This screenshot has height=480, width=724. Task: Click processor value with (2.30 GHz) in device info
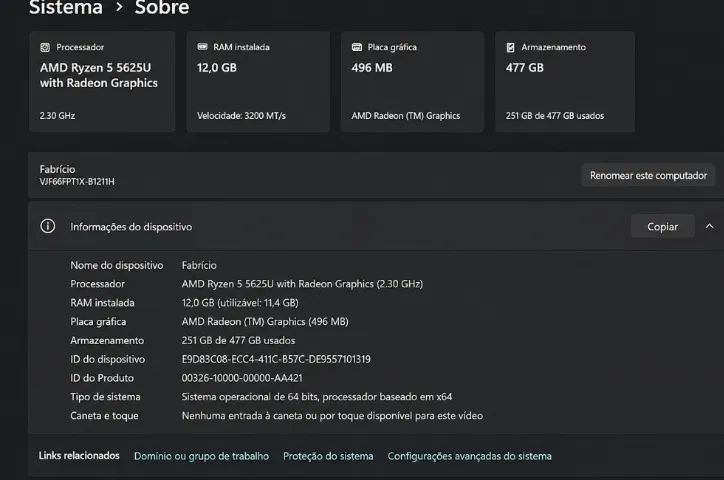coord(302,284)
